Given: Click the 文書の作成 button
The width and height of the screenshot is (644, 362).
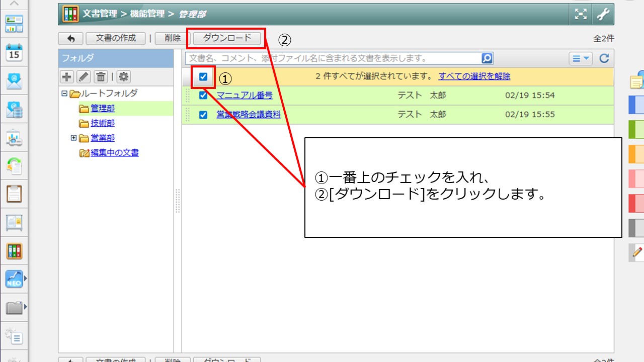Looking at the screenshot, I should [116, 38].
